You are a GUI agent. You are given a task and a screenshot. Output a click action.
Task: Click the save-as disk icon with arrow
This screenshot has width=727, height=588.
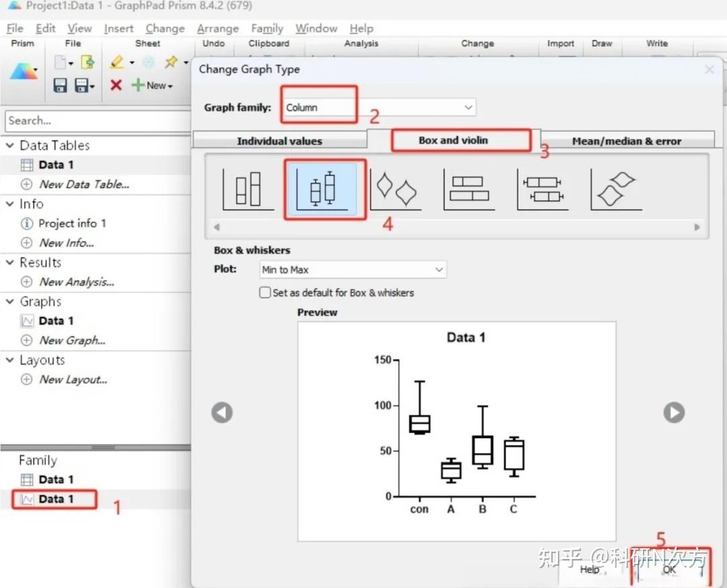click(81, 85)
